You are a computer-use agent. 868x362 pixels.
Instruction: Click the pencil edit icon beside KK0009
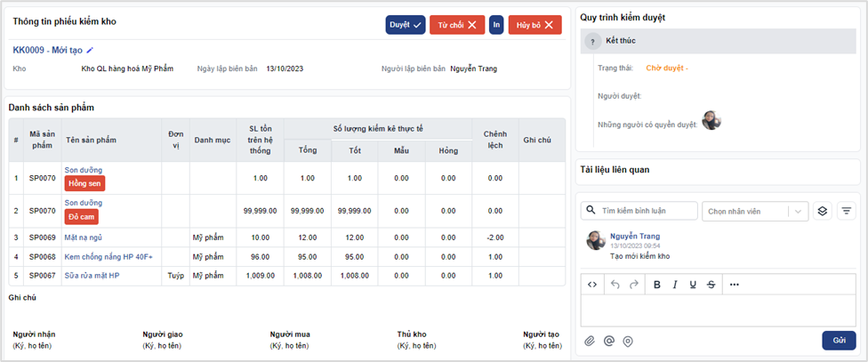tap(90, 51)
